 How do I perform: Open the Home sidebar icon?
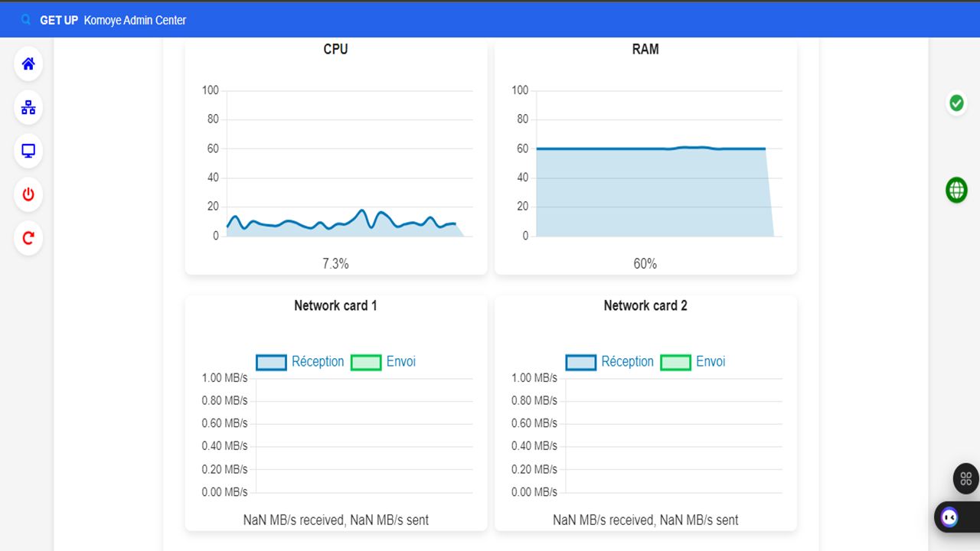28,64
